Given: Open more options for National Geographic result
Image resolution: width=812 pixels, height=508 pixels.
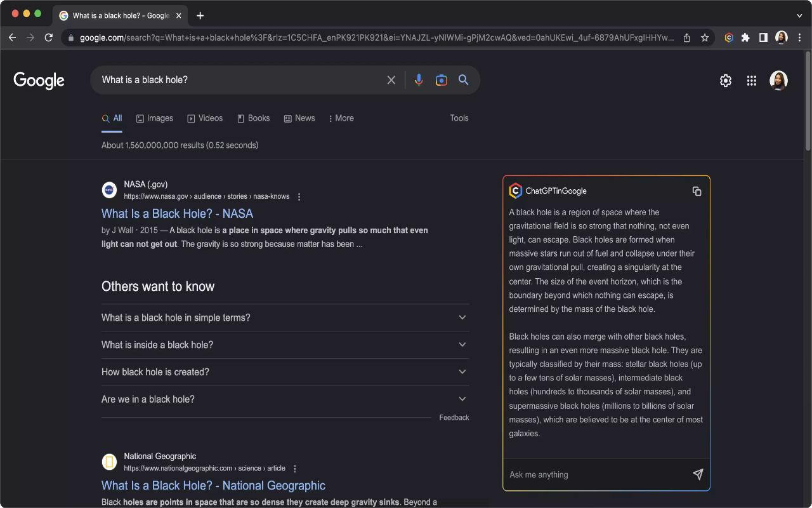Looking at the screenshot, I should (295, 469).
